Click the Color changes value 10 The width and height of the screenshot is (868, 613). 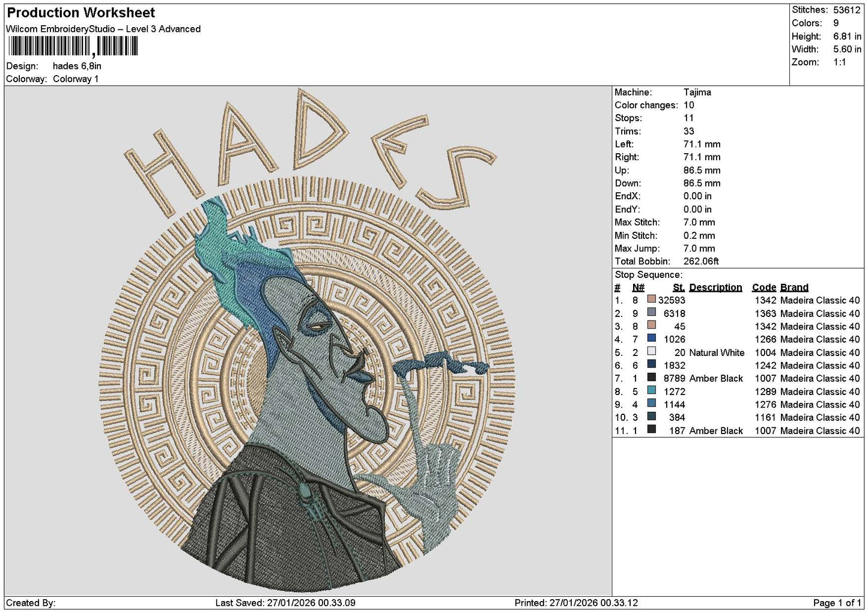tap(688, 105)
